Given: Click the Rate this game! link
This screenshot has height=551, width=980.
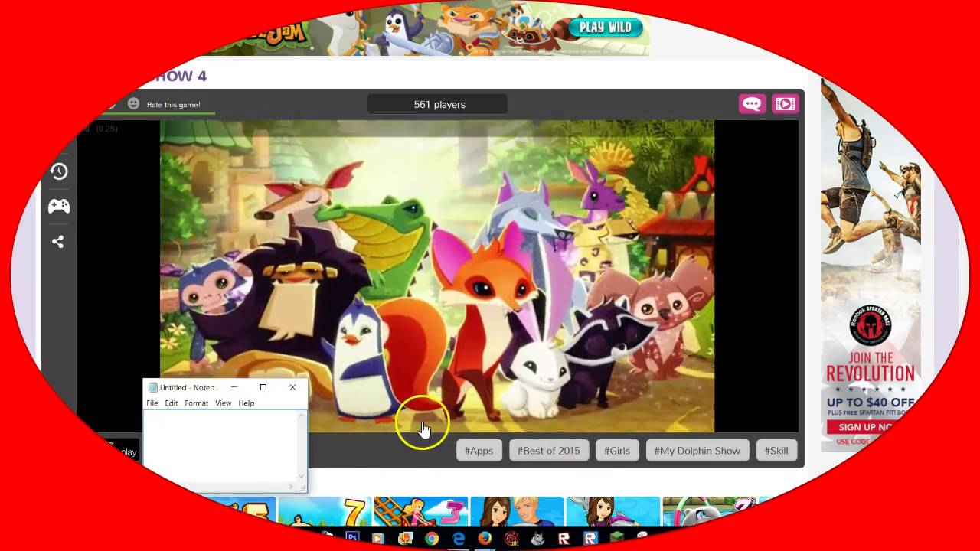Looking at the screenshot, I should pyautogui.click(x=173, y=105).
